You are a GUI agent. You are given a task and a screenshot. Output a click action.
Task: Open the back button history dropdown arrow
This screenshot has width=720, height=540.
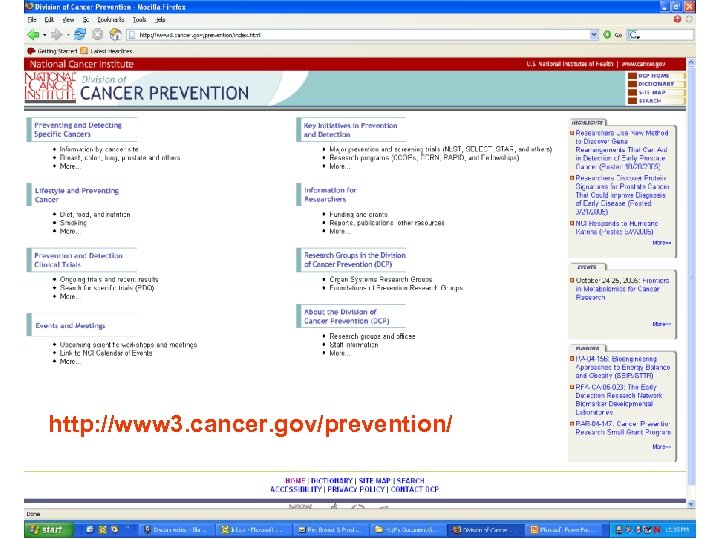45,35
